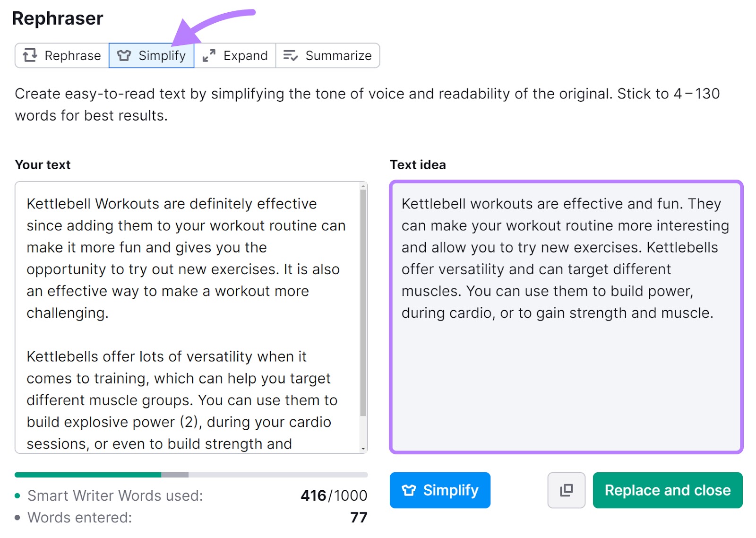The image size is (756, 538).
Task: Click the copy icon beside Replace and close
Action: [x=566, y=490]
